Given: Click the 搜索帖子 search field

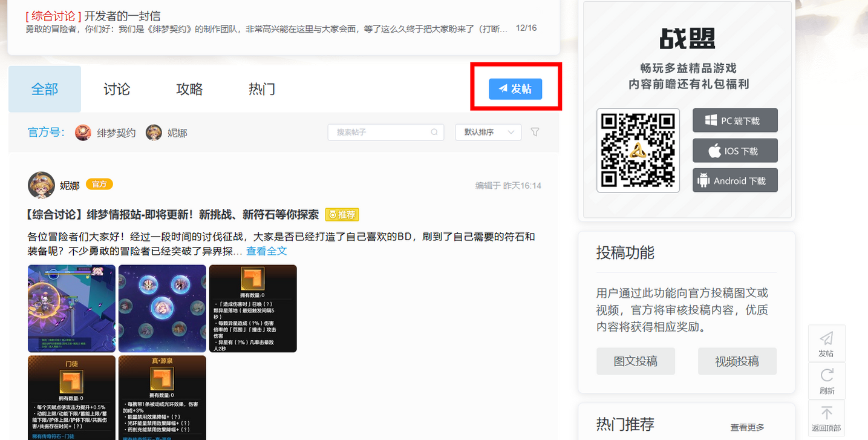Looking at the screenshot, I should coord(386,132).
